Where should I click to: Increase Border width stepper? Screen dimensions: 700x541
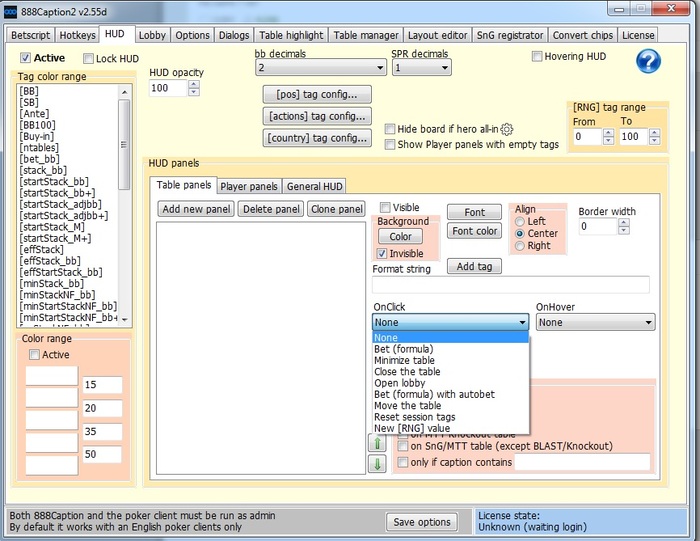point(624,222)
